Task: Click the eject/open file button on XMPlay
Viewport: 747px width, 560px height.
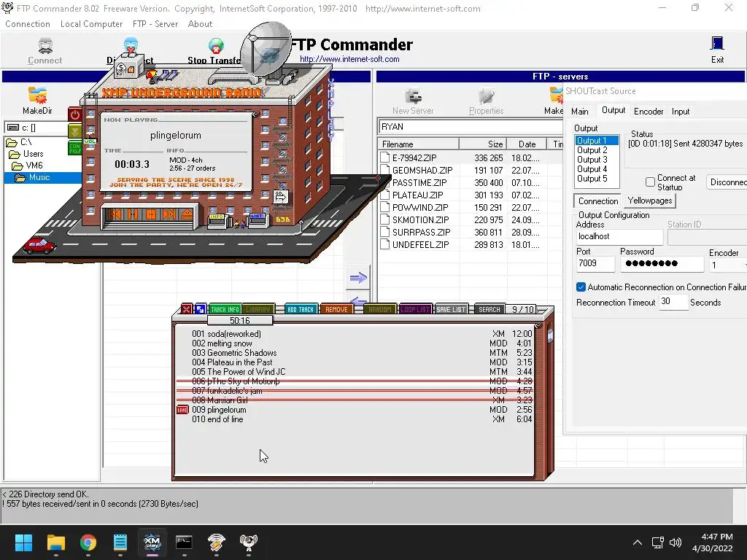Action: coord(187,214)
